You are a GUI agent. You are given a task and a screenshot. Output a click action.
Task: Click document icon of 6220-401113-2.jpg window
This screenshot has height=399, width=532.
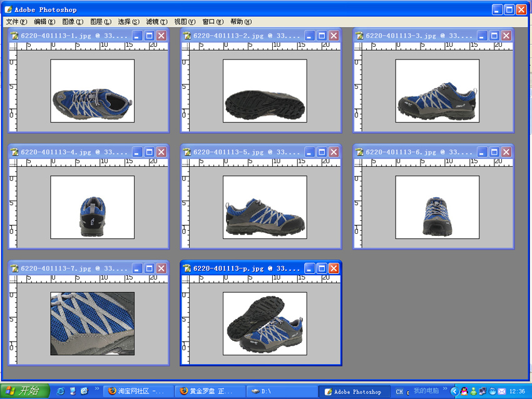point(187,36)
